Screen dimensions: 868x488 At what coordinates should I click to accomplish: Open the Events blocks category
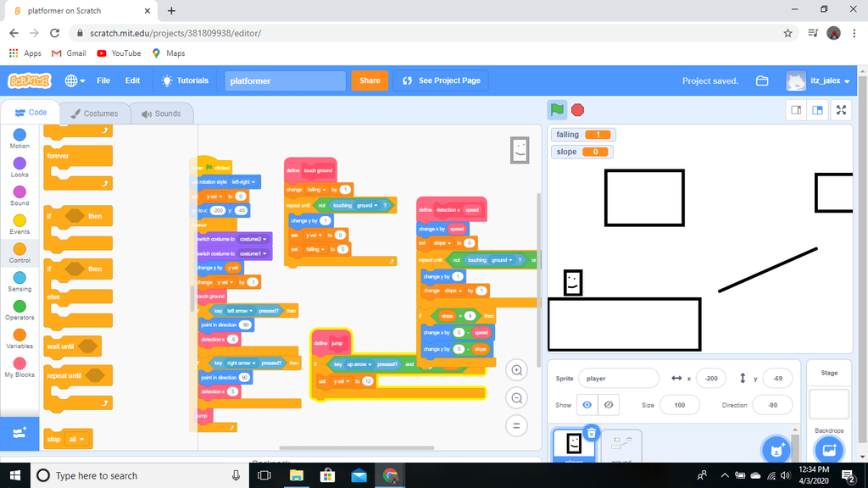pos(19,225)
